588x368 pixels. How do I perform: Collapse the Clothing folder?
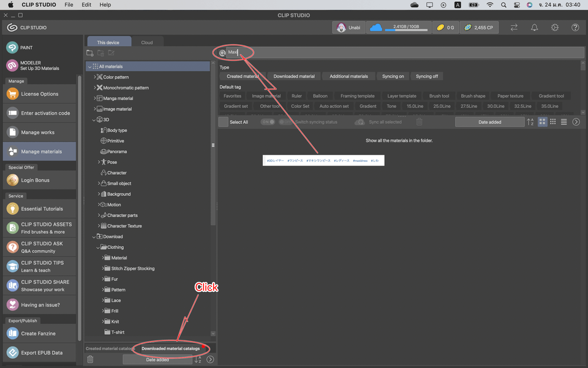tap(98, 247)
